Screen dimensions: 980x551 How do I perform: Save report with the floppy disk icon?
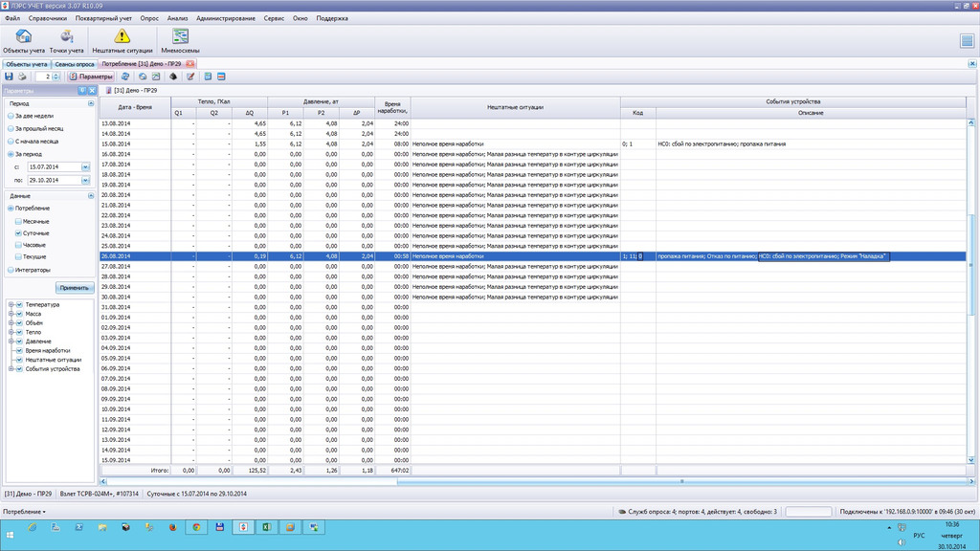(9, 77)
